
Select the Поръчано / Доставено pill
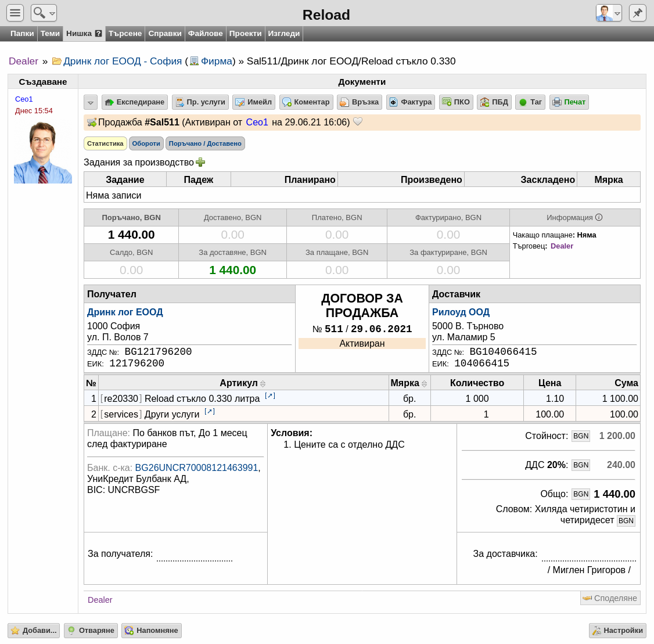pos(205,143)
